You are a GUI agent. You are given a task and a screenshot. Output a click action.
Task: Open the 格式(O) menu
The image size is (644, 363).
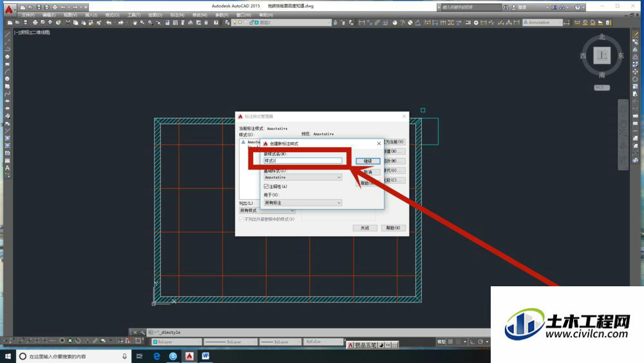(112, 15)
